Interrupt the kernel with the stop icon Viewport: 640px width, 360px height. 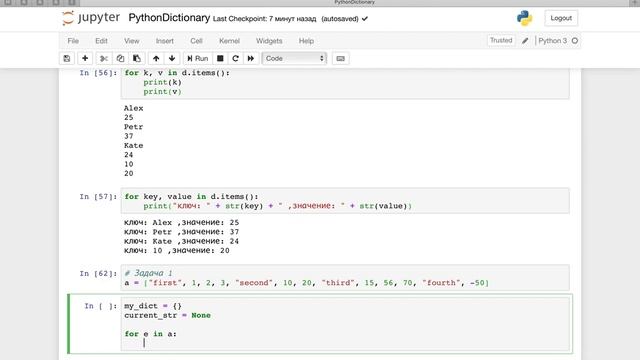(x=220, y=58)
